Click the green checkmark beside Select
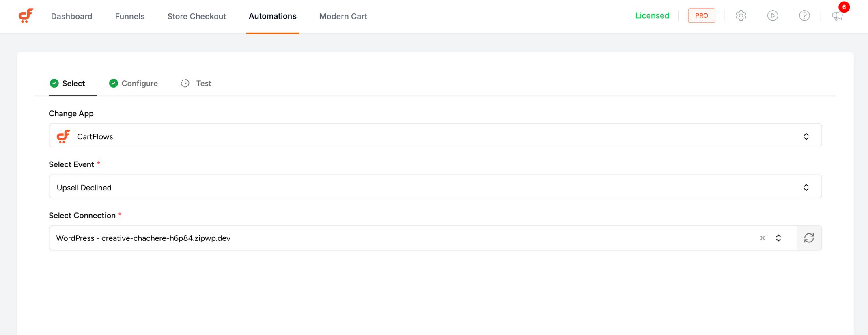868x335 pixels. pos(54,83)
